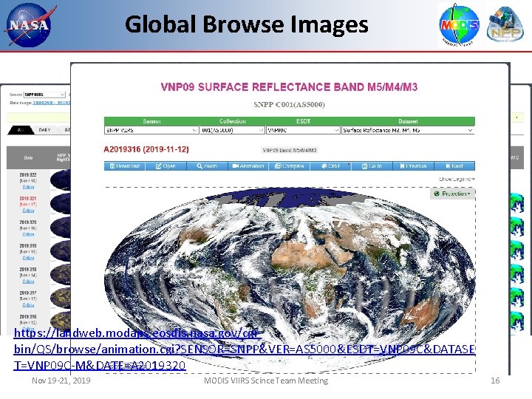Click the SNPP C001(AS5000) subtitle
Viewport: 532px width, 399px height.
click(289, 104)
